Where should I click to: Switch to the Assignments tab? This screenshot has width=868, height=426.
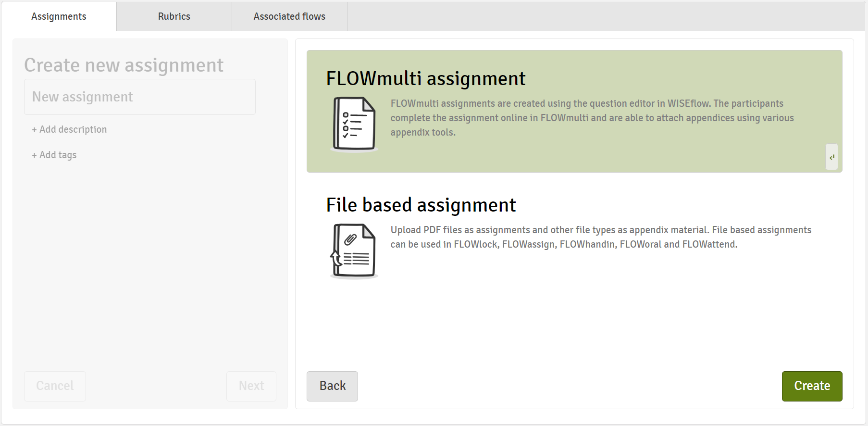(59, 16)
